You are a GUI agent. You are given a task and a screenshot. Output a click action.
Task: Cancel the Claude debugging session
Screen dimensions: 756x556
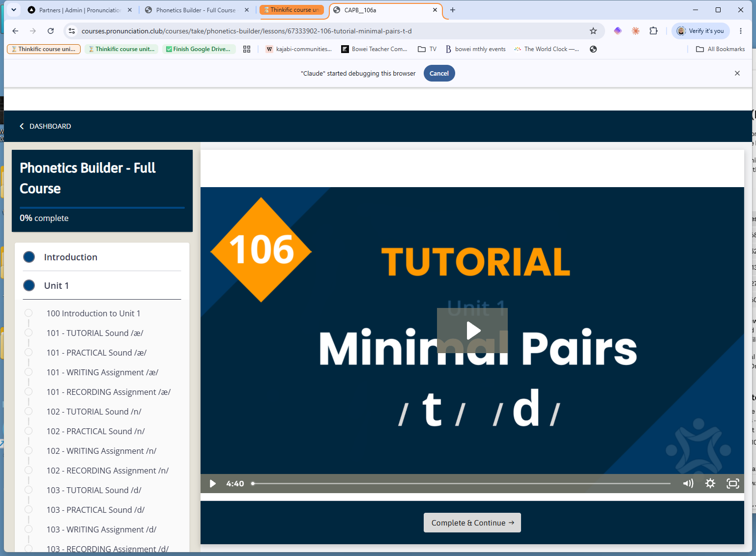coord(439,73)
